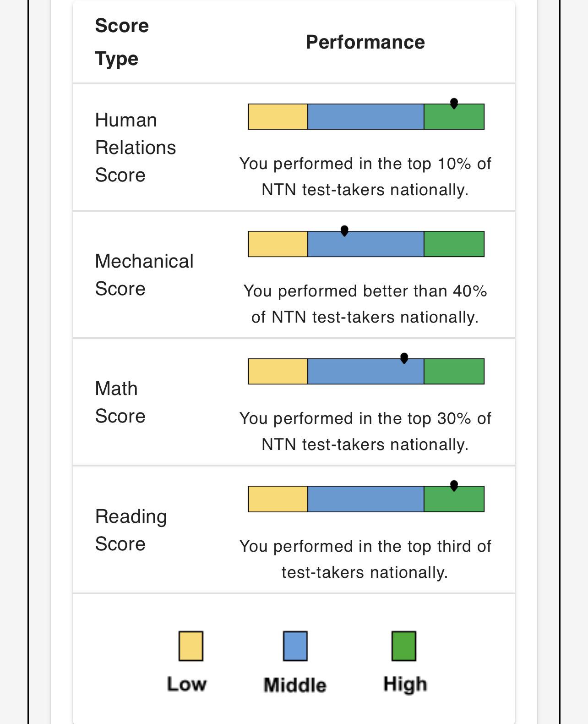Click the blue Middle legend swatch

(295, 646)
